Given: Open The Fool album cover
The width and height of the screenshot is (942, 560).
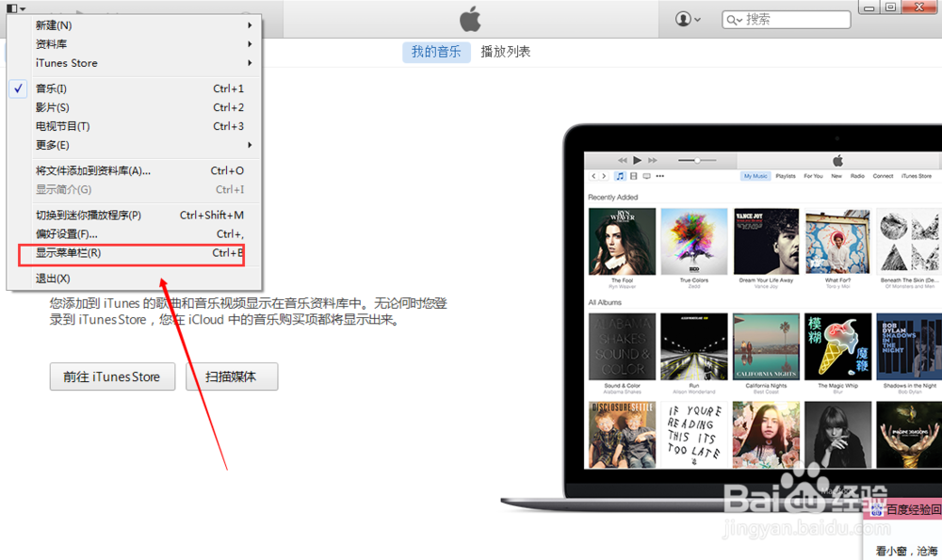Looking at the screenshot, I should 623,242.
